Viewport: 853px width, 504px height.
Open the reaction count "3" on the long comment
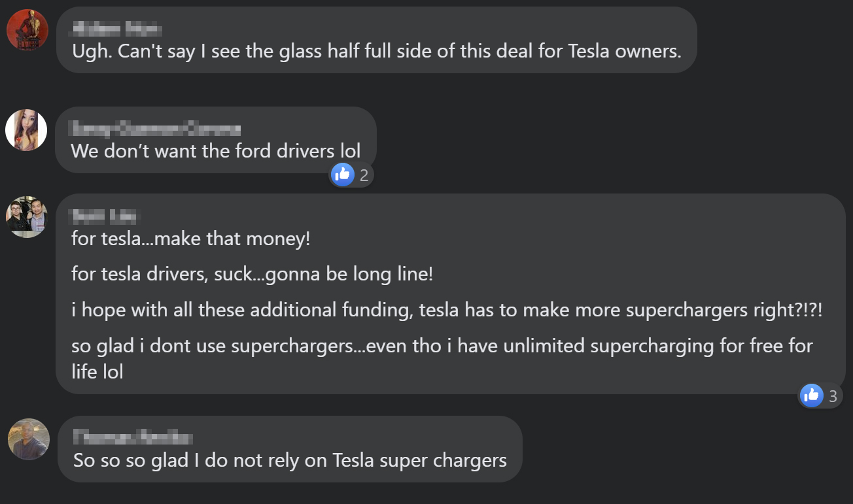tap(833, 395)
